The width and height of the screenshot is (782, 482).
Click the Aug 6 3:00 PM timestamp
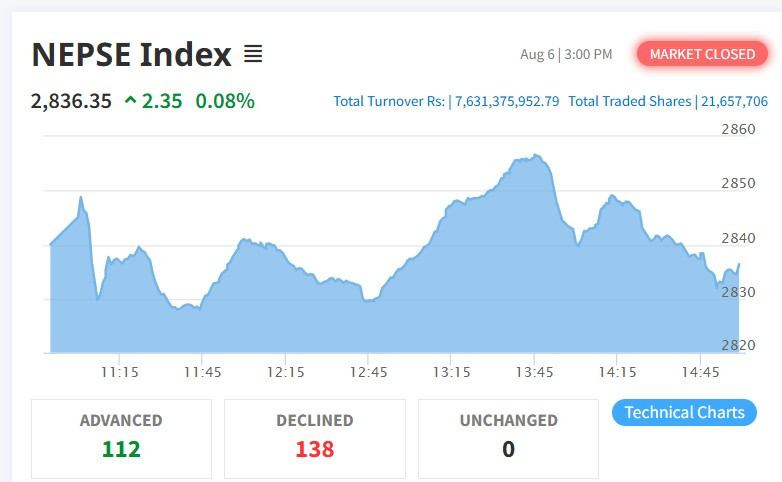pos(566,54)
